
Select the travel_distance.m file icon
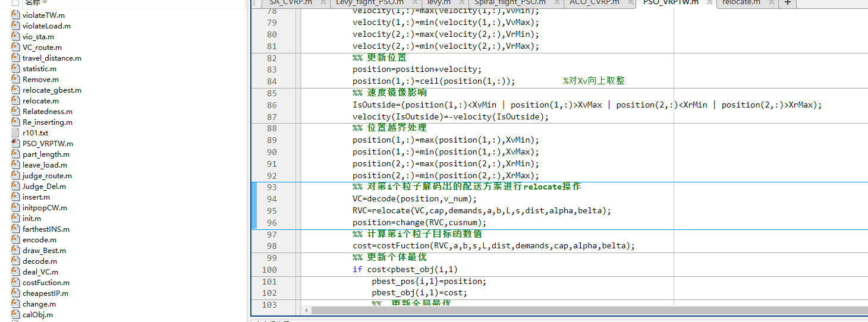click(x=16, y=58)
